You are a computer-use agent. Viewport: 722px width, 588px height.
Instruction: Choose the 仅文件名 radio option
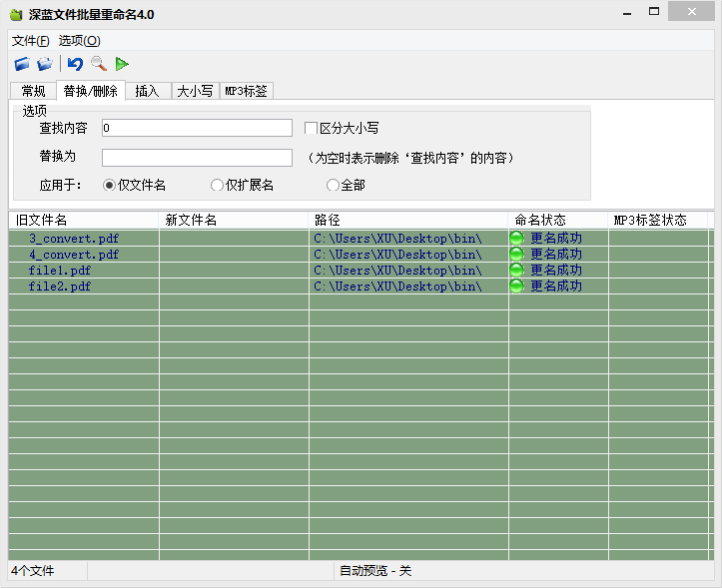point(109,185)
